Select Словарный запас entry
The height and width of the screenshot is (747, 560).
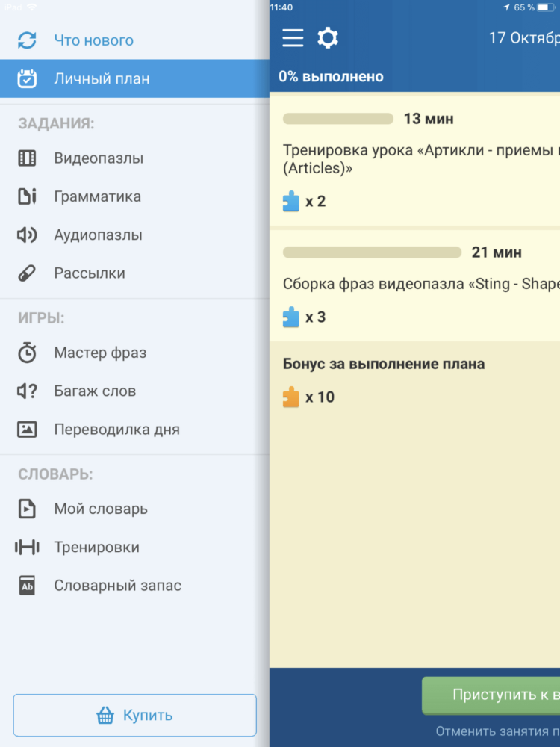tap(134, 586)
